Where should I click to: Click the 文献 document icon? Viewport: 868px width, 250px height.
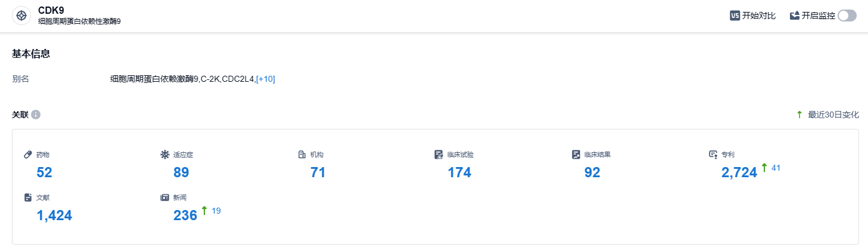[x=28, y=197]
